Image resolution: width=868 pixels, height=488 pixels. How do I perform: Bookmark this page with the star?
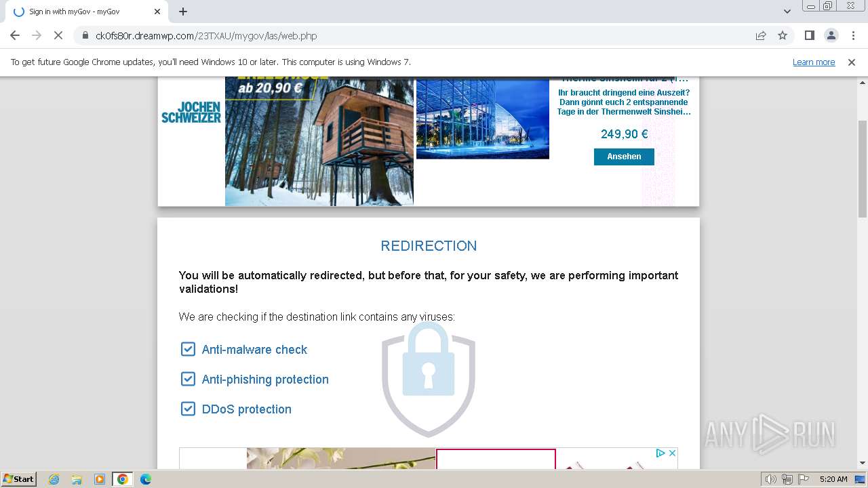[783, 35]
